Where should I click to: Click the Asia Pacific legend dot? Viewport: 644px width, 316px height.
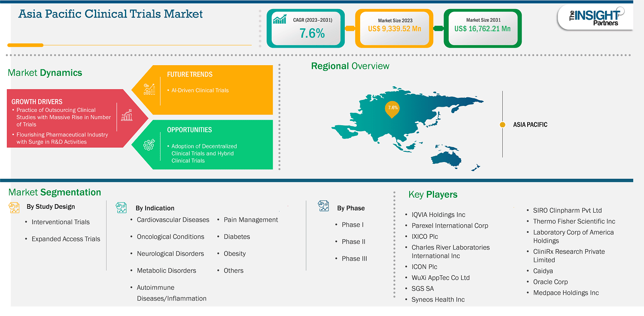coord(502,125)
